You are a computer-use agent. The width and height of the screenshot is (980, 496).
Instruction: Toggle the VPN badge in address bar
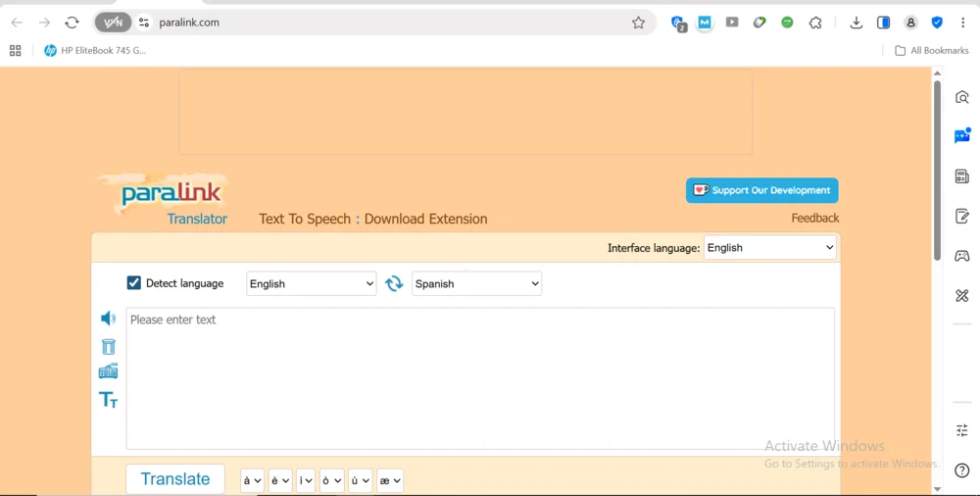[114, 23]
